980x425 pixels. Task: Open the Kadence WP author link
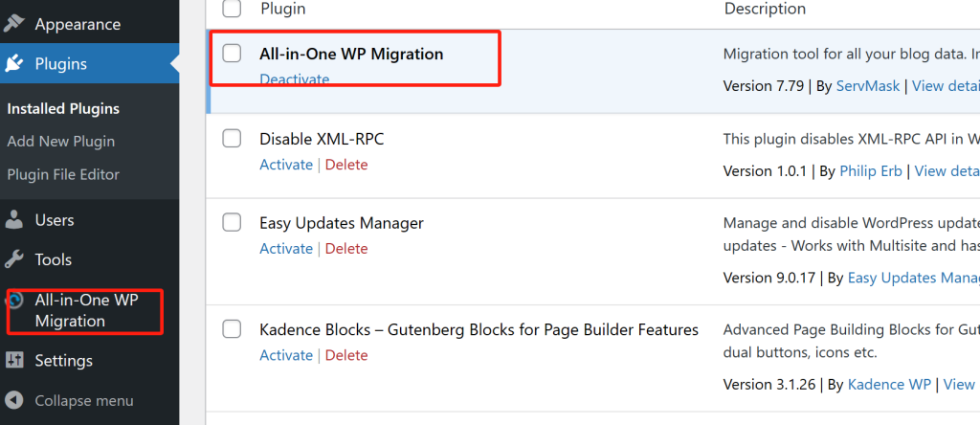tap(889, 385)
